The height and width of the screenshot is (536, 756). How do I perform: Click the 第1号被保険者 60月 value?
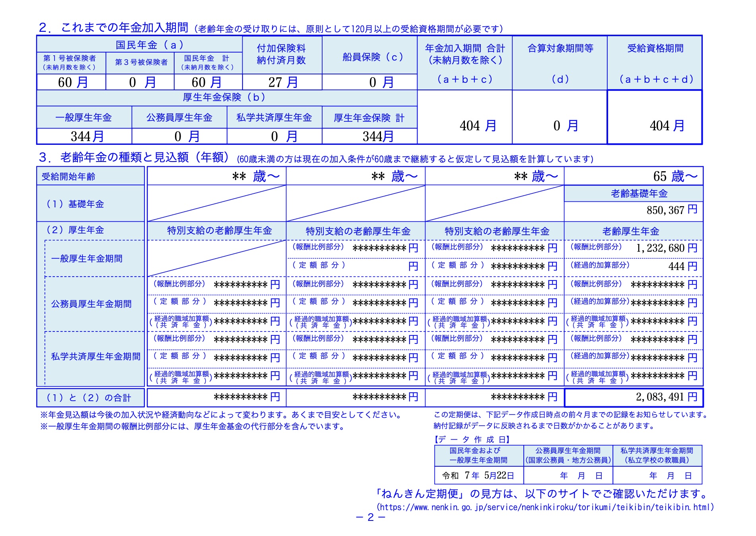72,82
